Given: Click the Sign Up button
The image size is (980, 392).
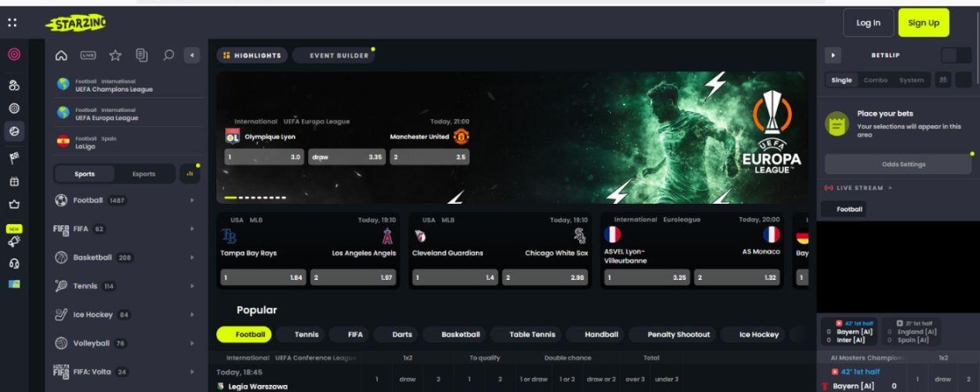Looking at the screenshot, I should tap(923, 23).
